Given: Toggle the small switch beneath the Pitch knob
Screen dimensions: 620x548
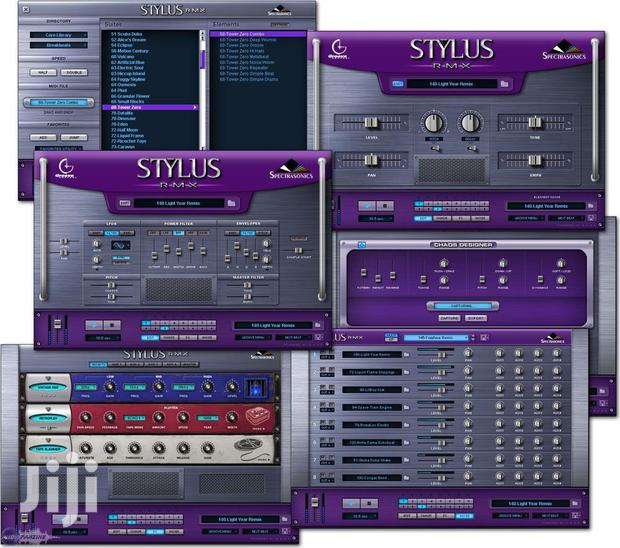Looking at the screenshot, I should pos(435,148).
